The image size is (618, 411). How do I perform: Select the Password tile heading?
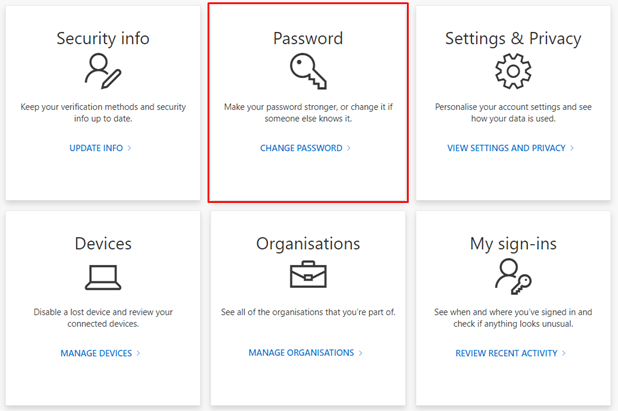(308, 38)
